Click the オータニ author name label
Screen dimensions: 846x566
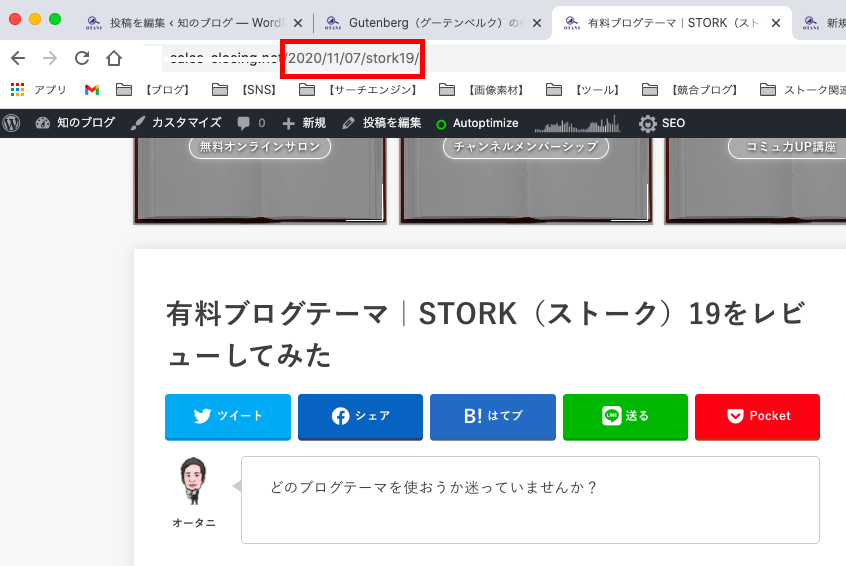click(194, 523)
